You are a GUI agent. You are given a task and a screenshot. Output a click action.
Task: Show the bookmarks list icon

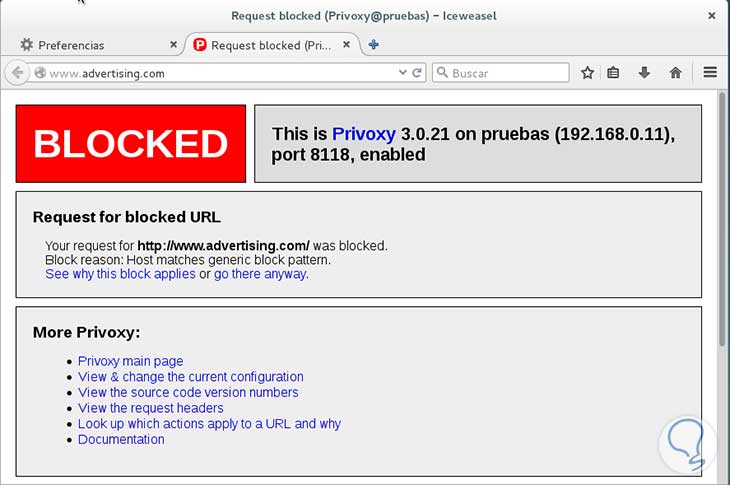(x=614, y=73)
